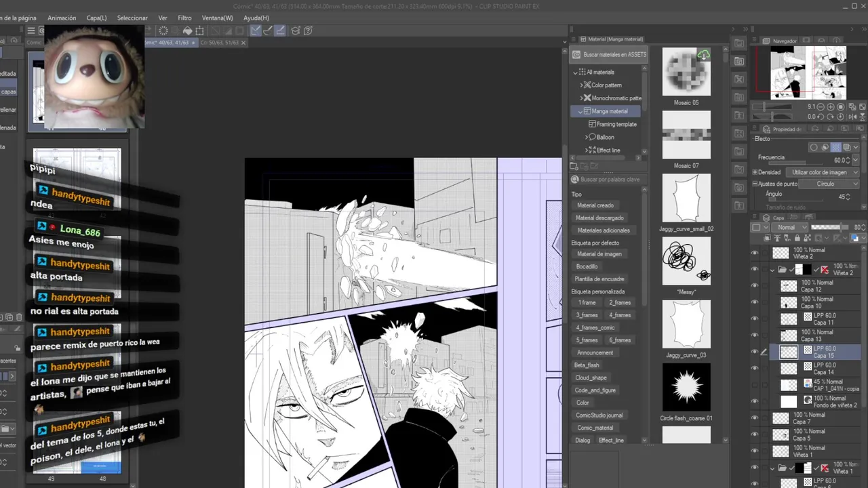Open the Seleccionar menu
Screen dimensions: 868x488
point(132,18)
